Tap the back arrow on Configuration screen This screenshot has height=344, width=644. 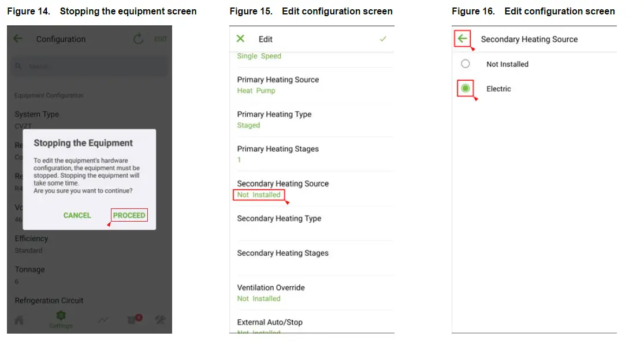click(18, 39)
